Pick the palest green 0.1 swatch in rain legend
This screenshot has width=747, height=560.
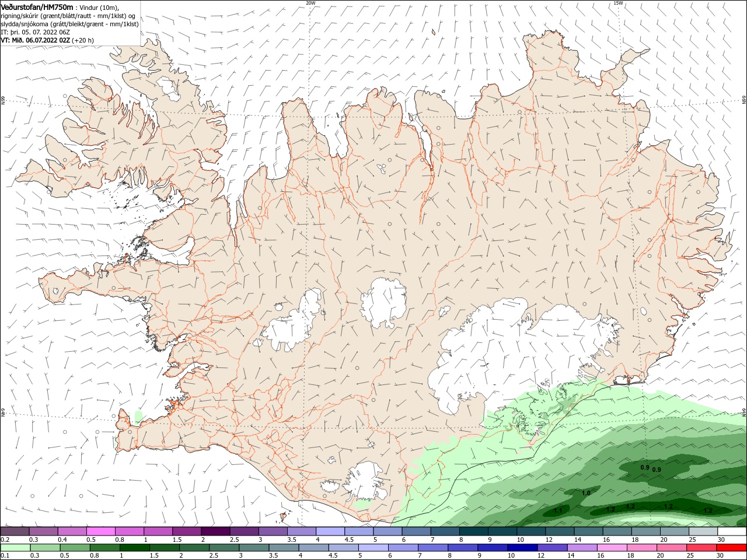pos(15,548)
